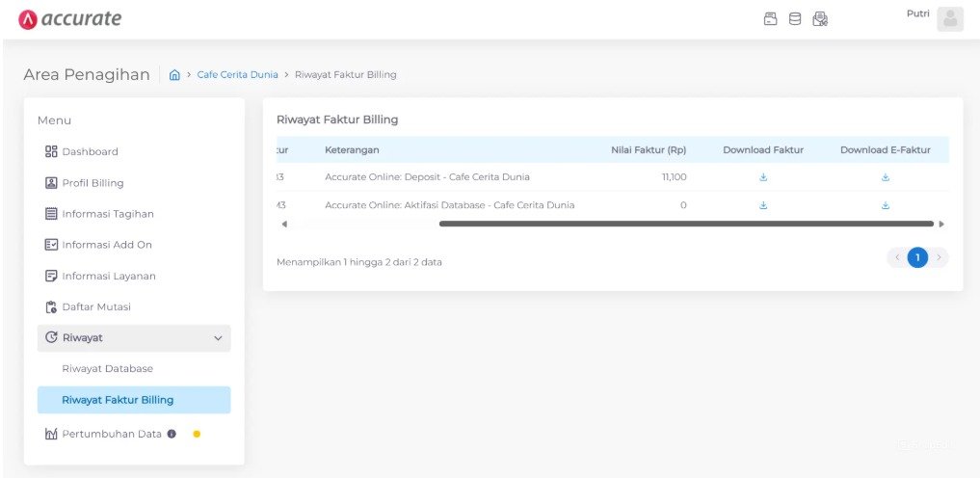Download Faktur for Aktifasi Database row
Screen dimensions: 980x478
(763, 205)
